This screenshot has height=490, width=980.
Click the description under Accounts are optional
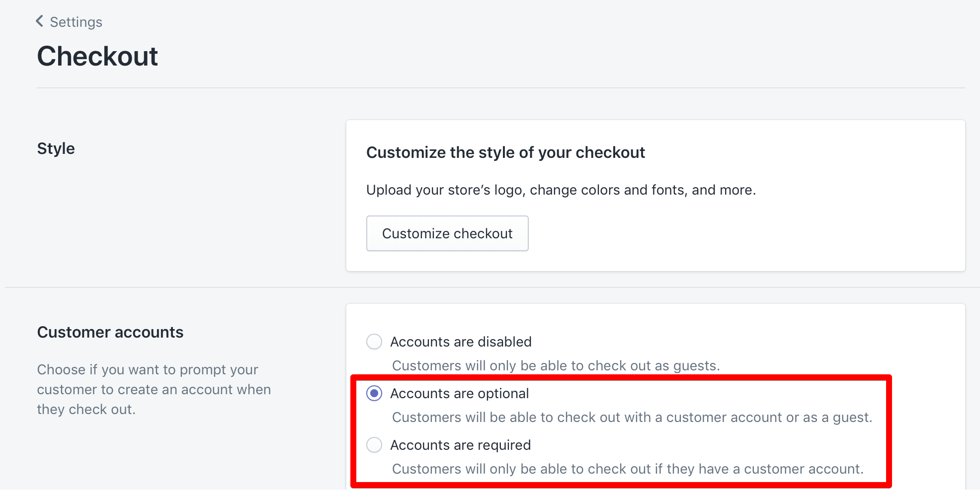632,418
